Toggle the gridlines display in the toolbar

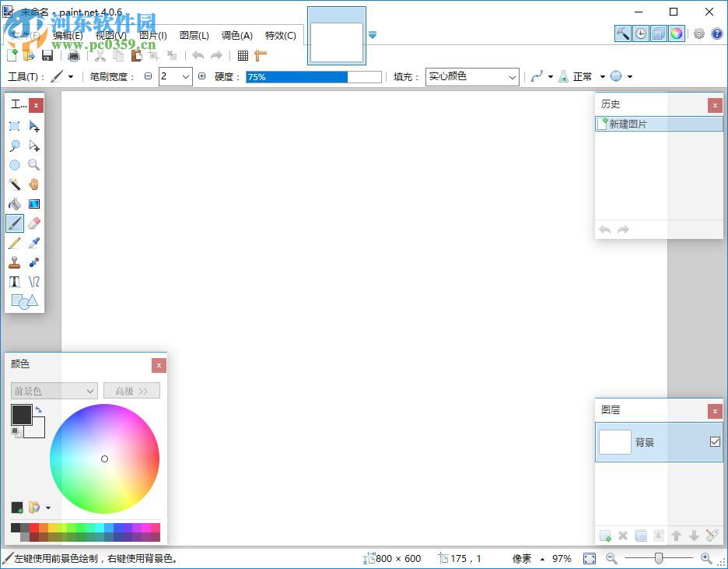243,54
